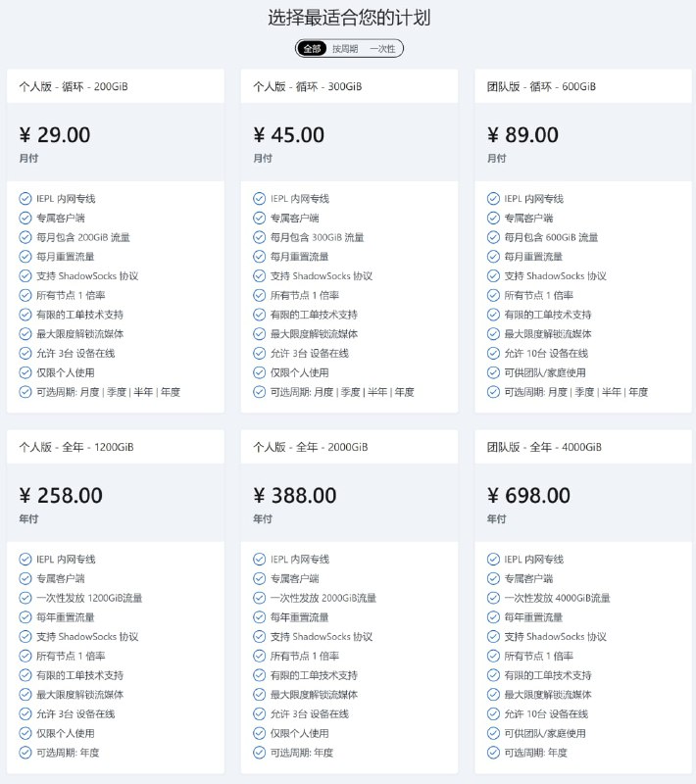
Task: Open the 团队版 - 全年 - 4000GiB plan
Action: pyautogui.click(x=544, y=447)
